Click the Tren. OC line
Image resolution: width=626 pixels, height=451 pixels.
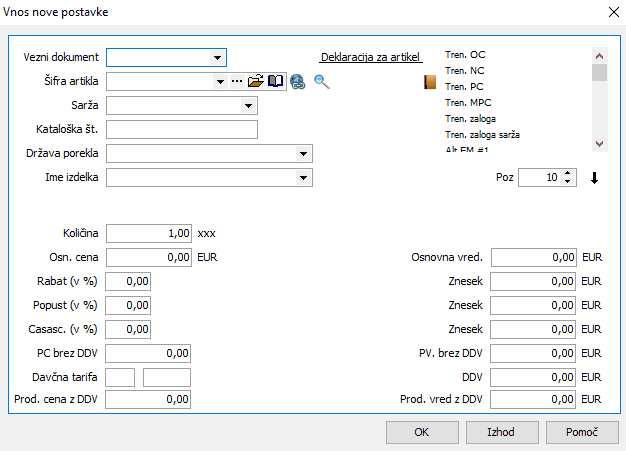point(465,55)
